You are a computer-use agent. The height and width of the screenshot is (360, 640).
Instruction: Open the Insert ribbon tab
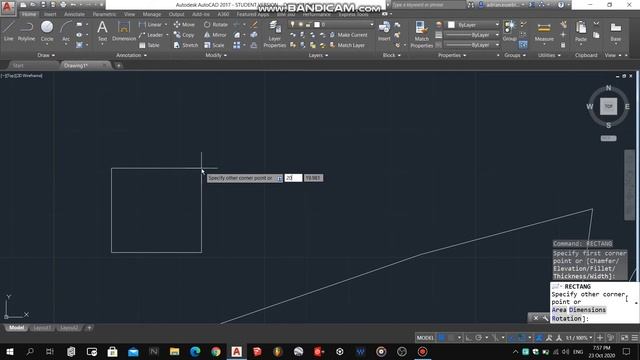point(50,14)
